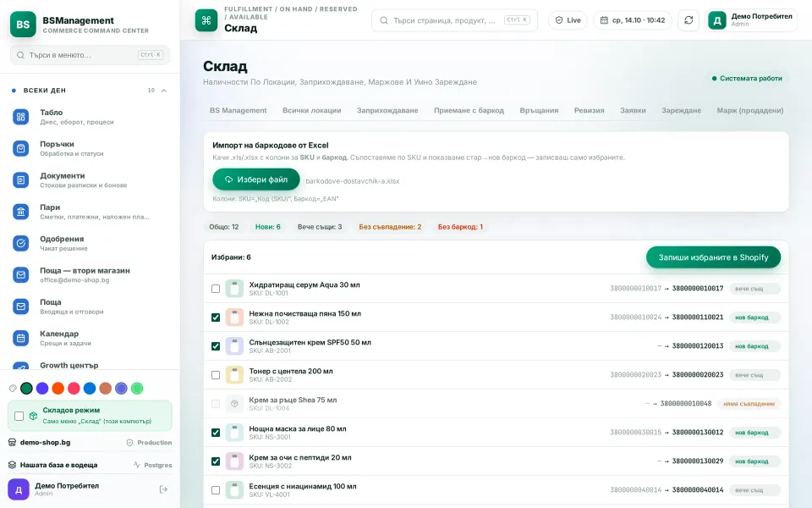Click the Избери файл upload button
The width and height of the screenshot is (812, 508).
pos(255,179)
